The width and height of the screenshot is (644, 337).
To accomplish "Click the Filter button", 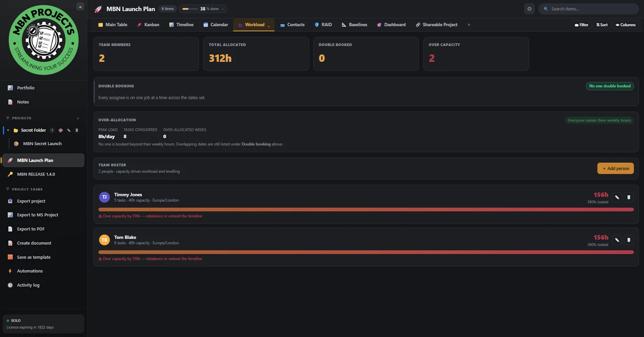I will click(581, 25).
